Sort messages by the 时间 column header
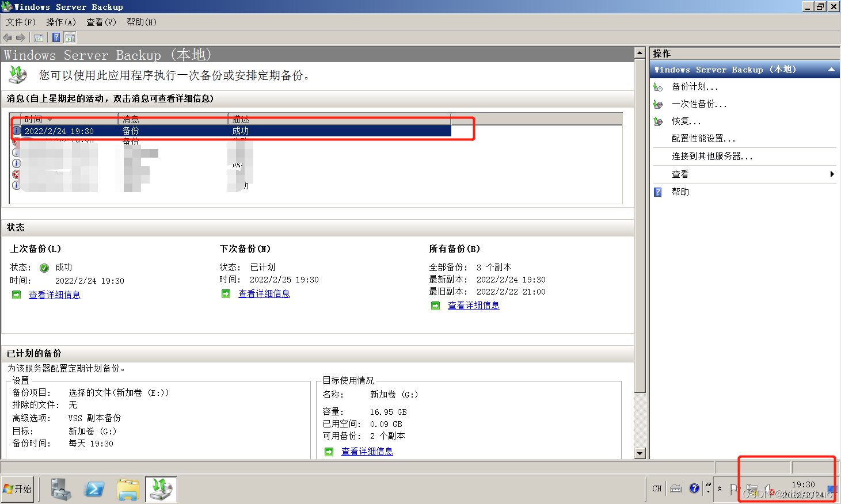841x504 pixels. point(69,120)
